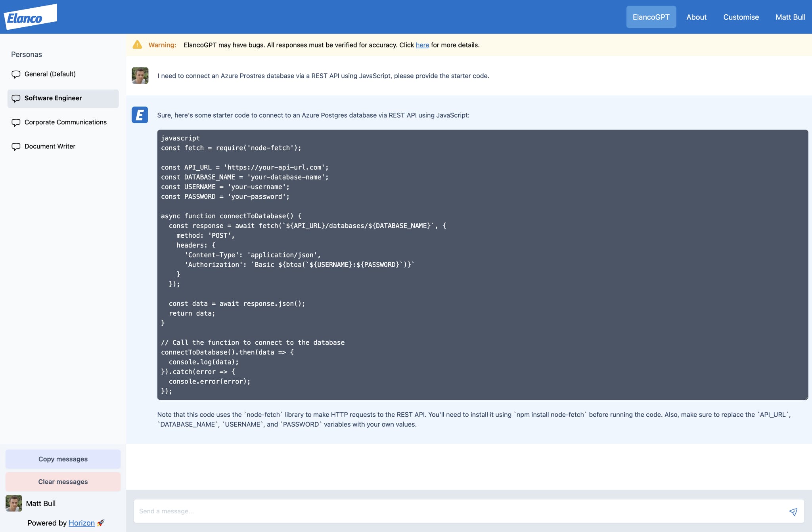Click the Elanco logo in header
The width and height of the screenshot is (812, 532).
click(31, 17)
